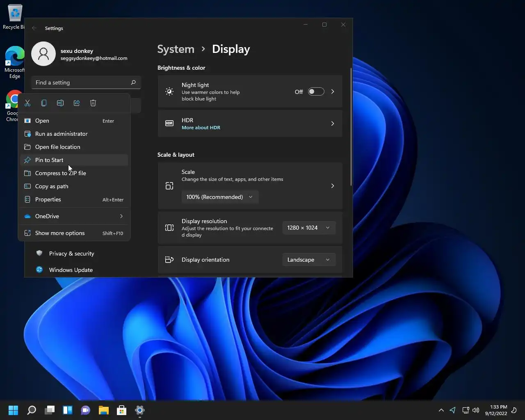Click the Share icon in context menu
Screen dimensions: 525x420
(77, 103)
